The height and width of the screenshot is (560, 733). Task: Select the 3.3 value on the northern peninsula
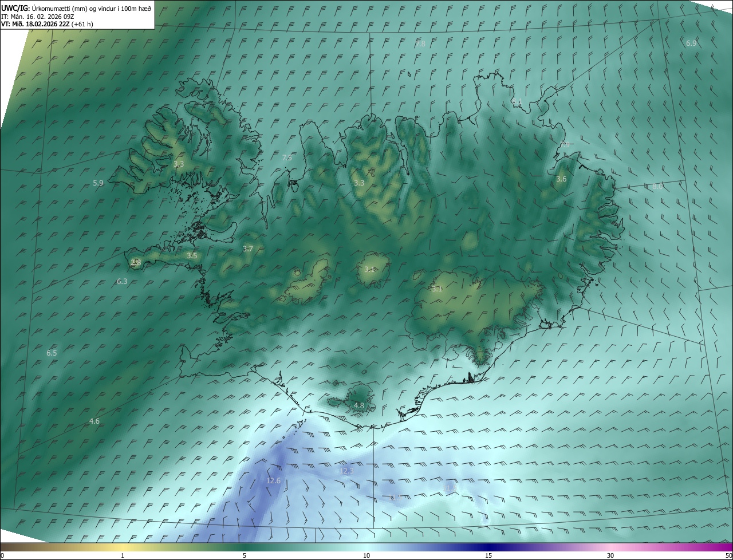[x=359, y=183]
